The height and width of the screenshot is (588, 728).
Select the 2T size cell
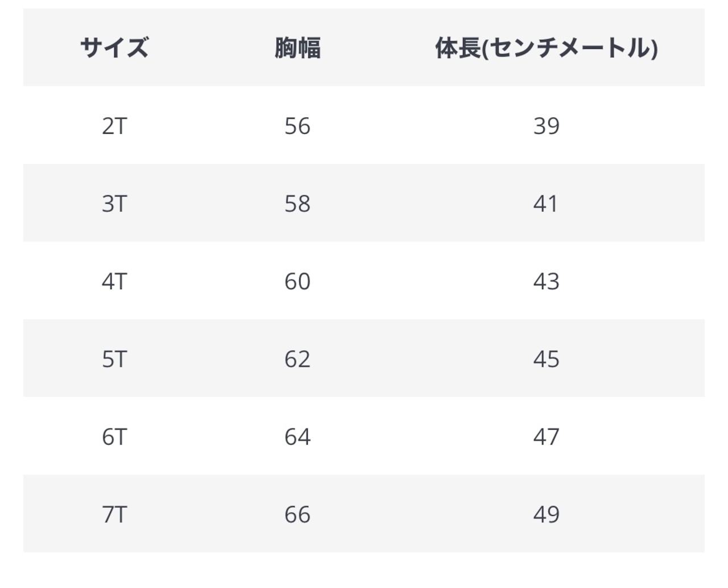coord(114,126)
